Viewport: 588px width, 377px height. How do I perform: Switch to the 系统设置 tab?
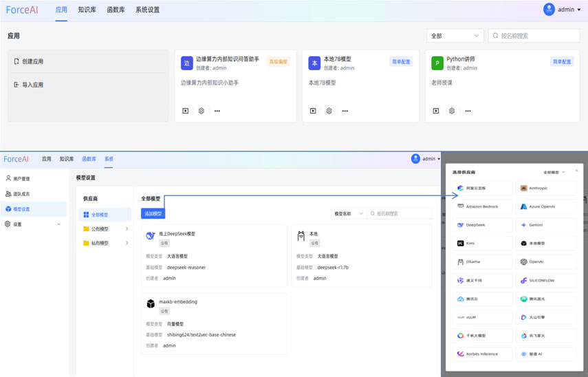pyautogui.click(x=147, y=10)
